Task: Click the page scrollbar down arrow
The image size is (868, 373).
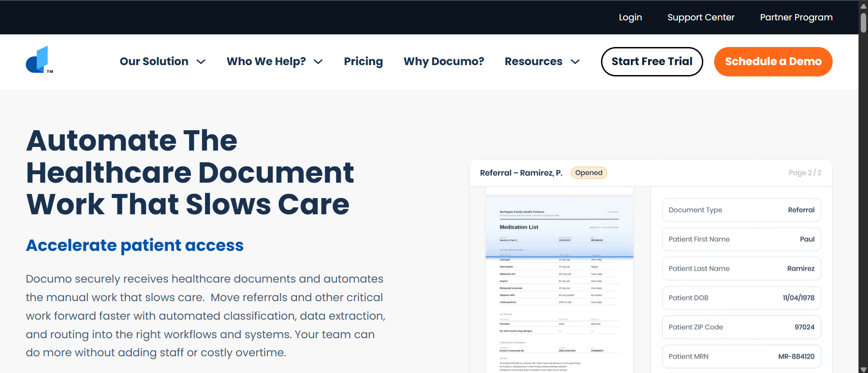Action: pos(863,369)
